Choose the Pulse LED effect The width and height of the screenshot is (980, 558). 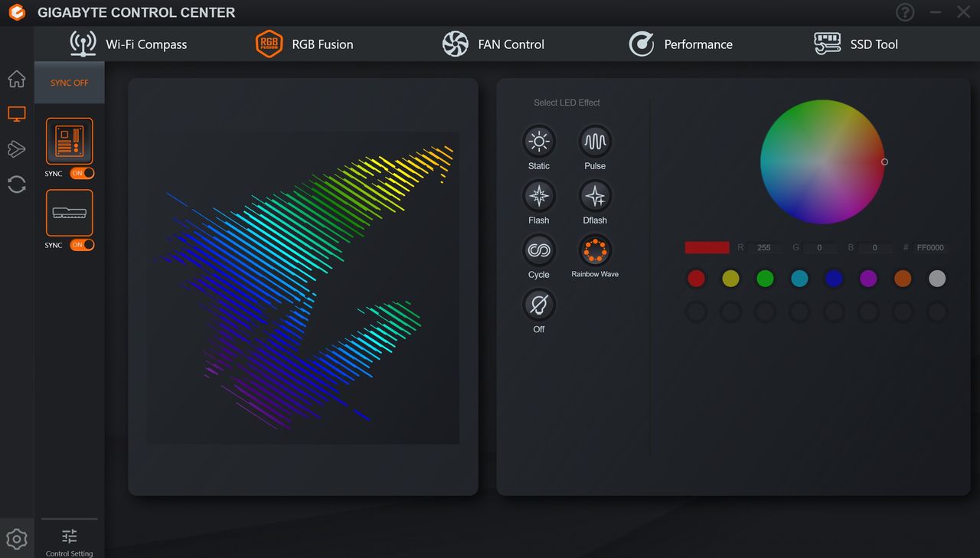coord(595,142)
